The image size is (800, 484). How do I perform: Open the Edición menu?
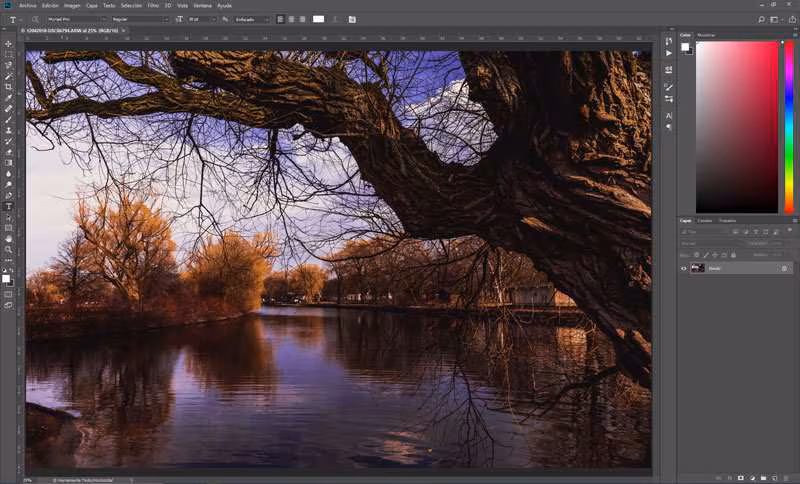point(50,6)
